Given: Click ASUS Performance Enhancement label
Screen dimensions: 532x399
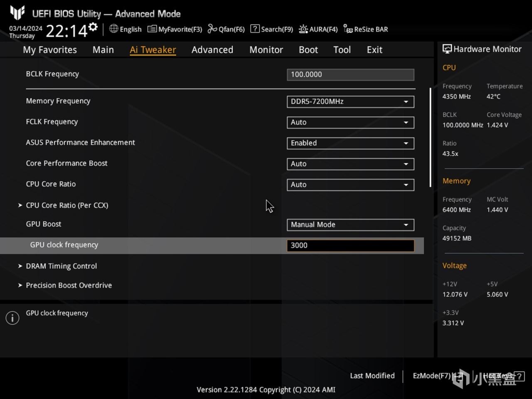Looking at the screenshot, I should click(81, 143).
